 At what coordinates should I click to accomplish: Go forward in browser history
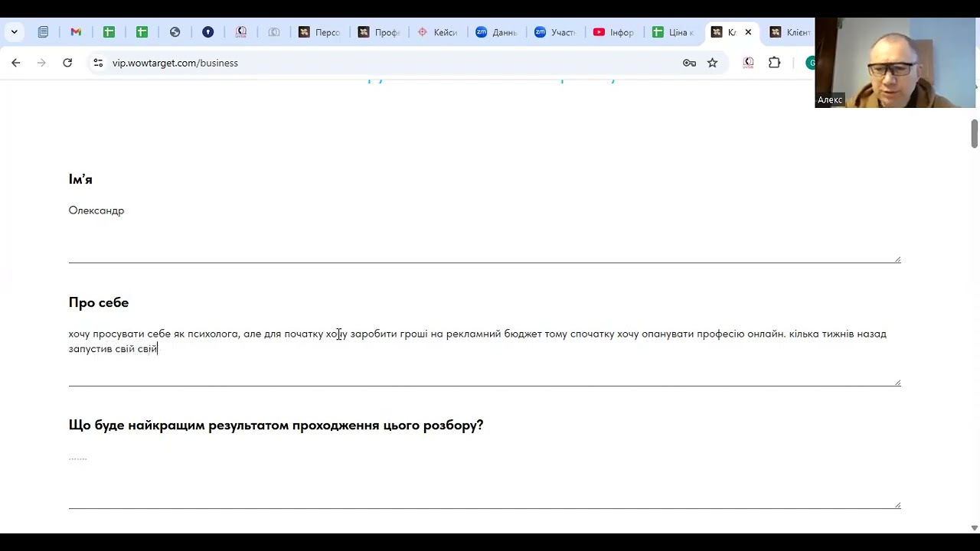41,63
